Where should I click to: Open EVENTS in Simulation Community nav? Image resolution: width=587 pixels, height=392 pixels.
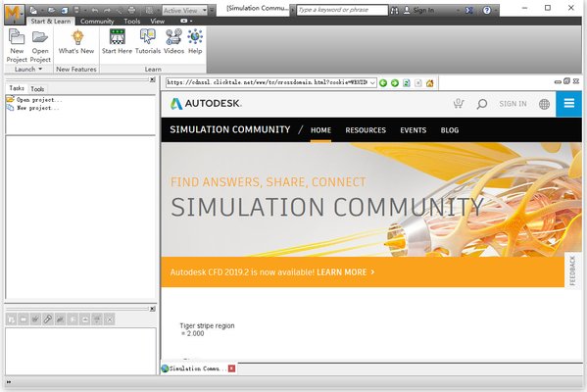tap(413, 130)
